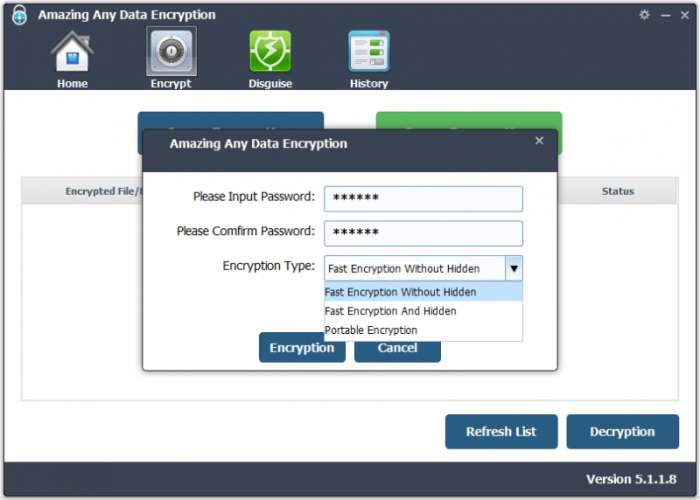The height and width of the screenshot is (500, 700).
Task: Click the green button behind the dialog
Action: tap(469, 121)
